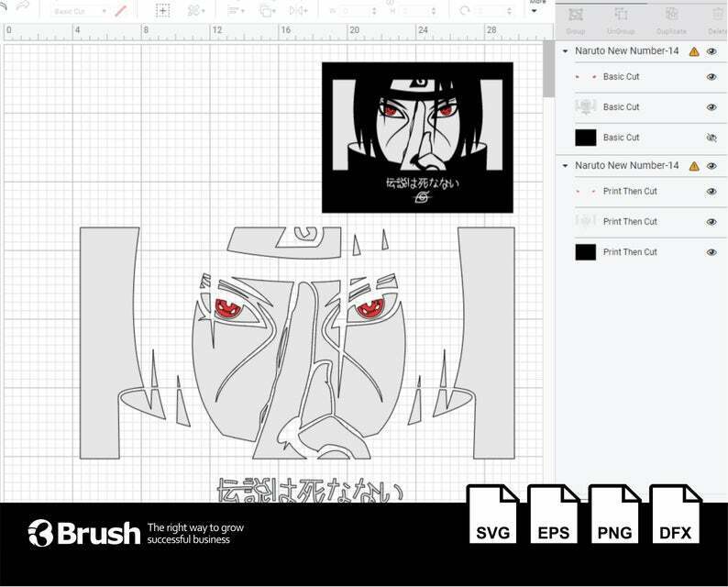This screenshot has width=728, height=587.
Task: Hide the Print Then Cut red dots layer
Action: (711, 192)
